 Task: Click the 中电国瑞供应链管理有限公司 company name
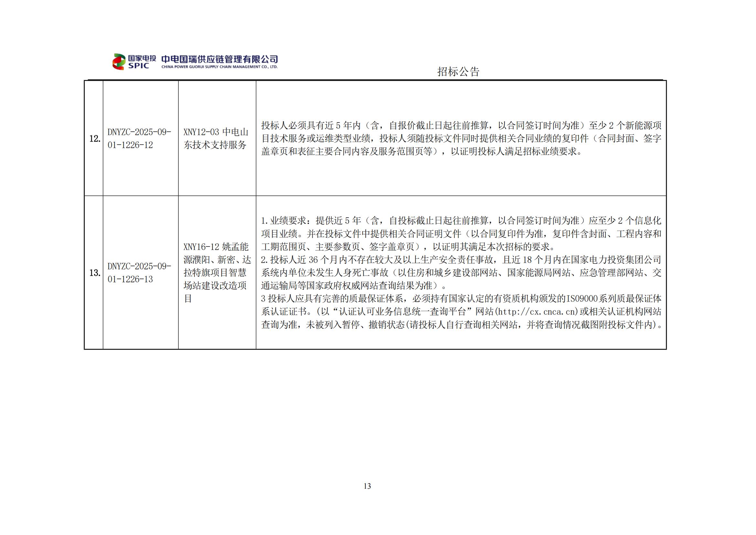219,59
